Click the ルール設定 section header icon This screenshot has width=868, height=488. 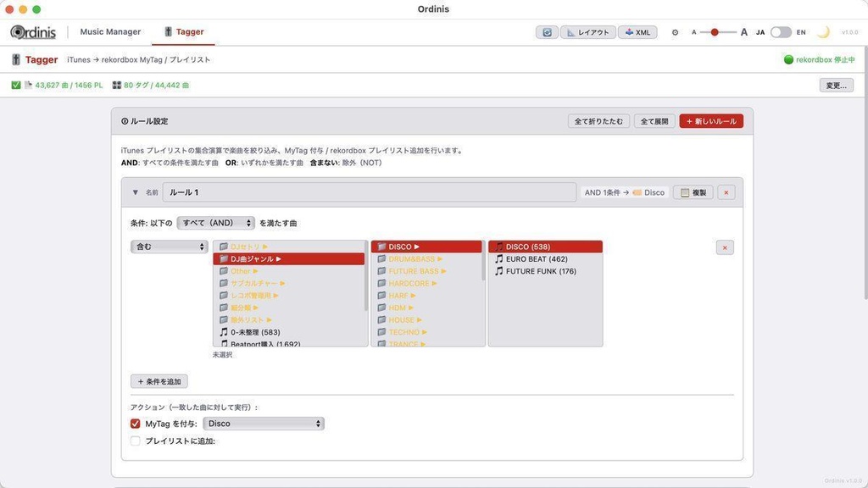(125, 121)
